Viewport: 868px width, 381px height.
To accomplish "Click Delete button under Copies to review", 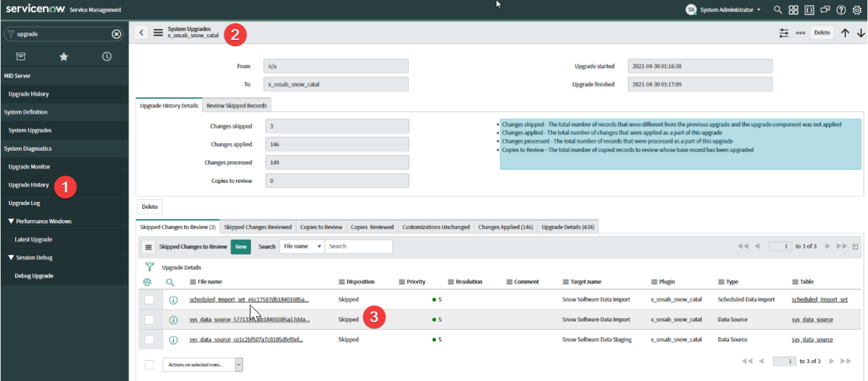I will [x=150, y=206].
